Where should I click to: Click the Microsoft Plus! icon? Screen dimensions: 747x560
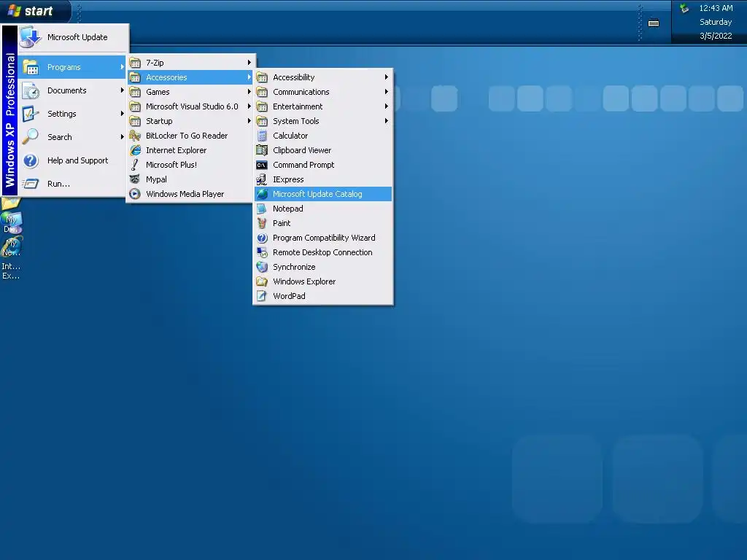point(135,165)
